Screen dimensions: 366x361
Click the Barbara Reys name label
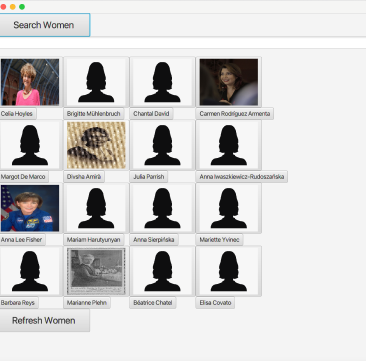[x=19, y=303]
